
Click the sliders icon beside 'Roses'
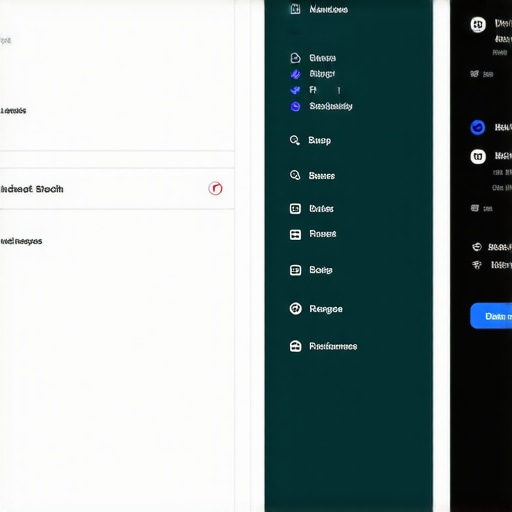[x=295, y=235]
